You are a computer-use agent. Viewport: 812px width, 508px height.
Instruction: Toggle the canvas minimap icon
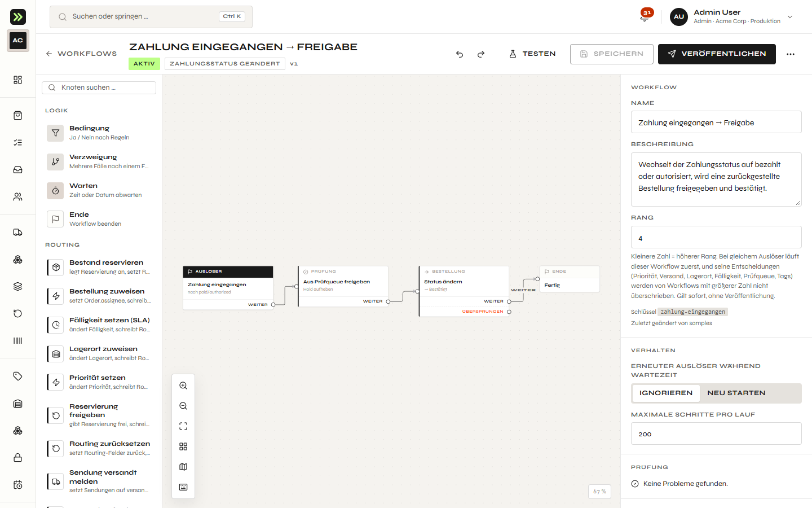click(183, 467)
